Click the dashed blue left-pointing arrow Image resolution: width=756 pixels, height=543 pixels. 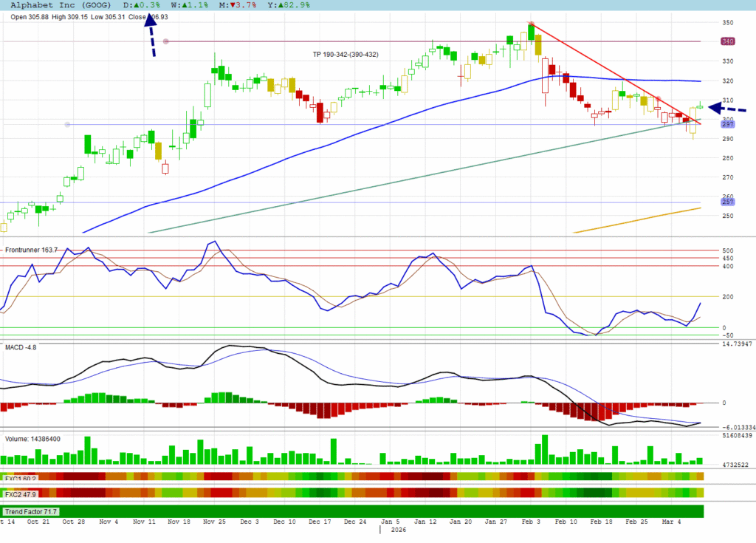click(x=726, y=108)
